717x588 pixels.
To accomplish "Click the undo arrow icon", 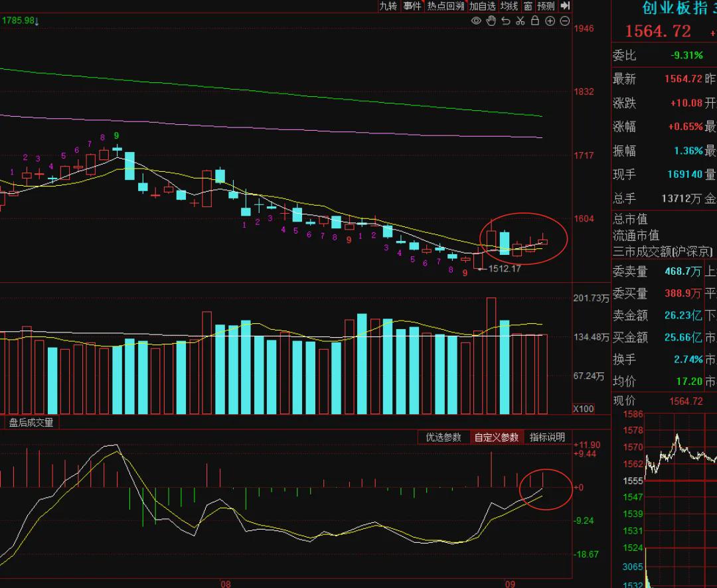I will pyautogui.click(x=506, y=21).
